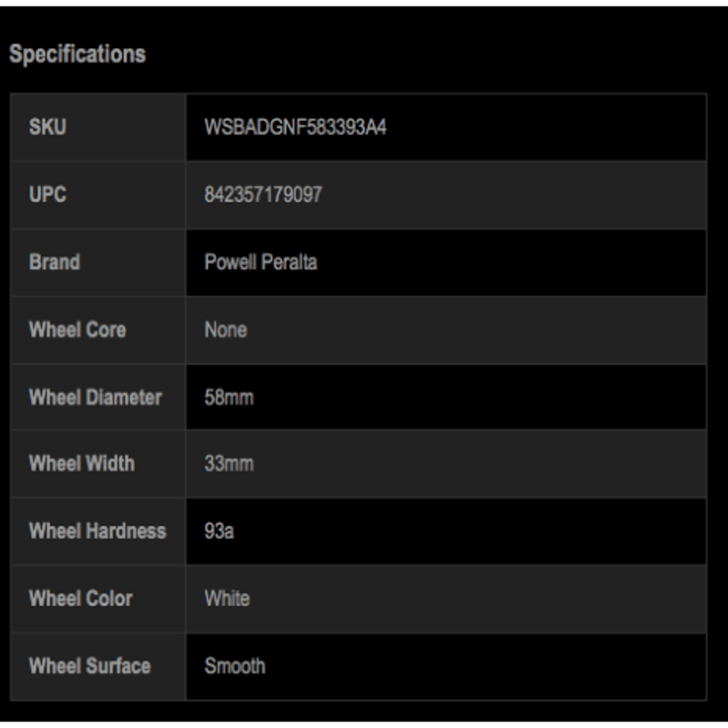Select the Wheel Diameter label
Viewport: 728px width, 728px height.
point(96,397)
